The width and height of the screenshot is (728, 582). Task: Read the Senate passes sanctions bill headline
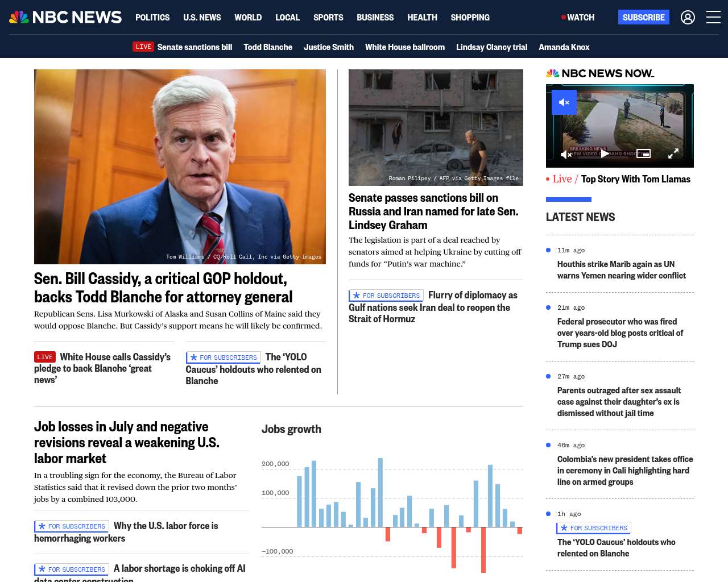433,211
